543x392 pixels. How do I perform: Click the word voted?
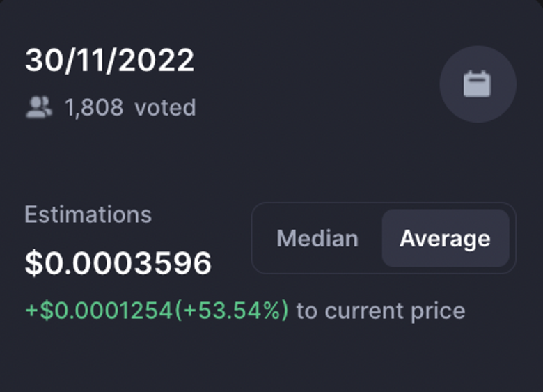(x=165, y=107)
